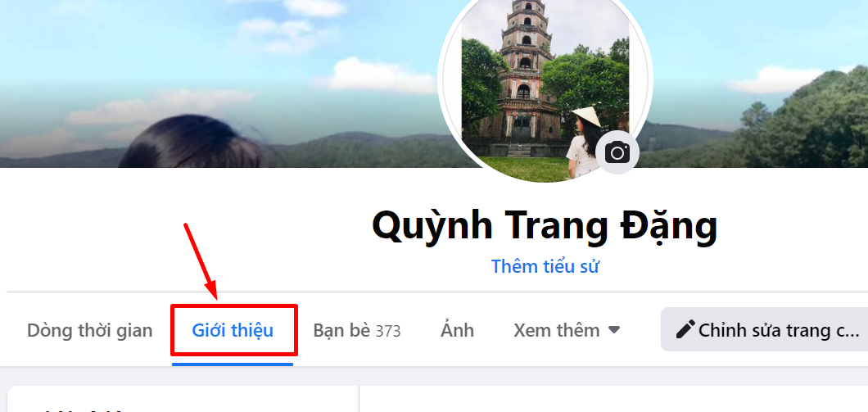This screenshot has height=412, width=868.
Task: Click the camera icon on profile picture
Action: pyautogui.click(x=617, y=152)
